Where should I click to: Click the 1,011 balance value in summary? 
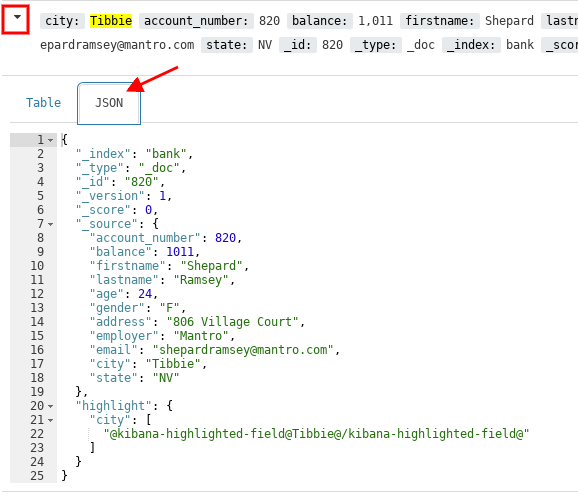[375, 21]
